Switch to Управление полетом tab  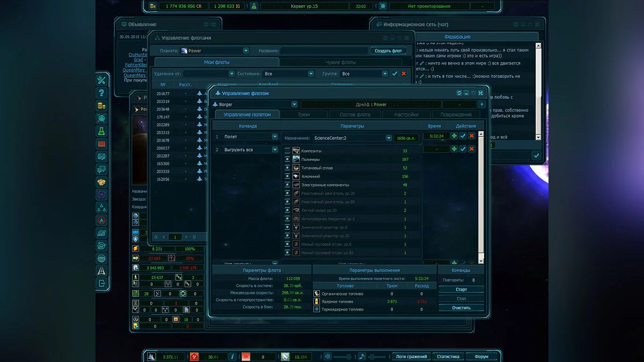coord(247,114)
